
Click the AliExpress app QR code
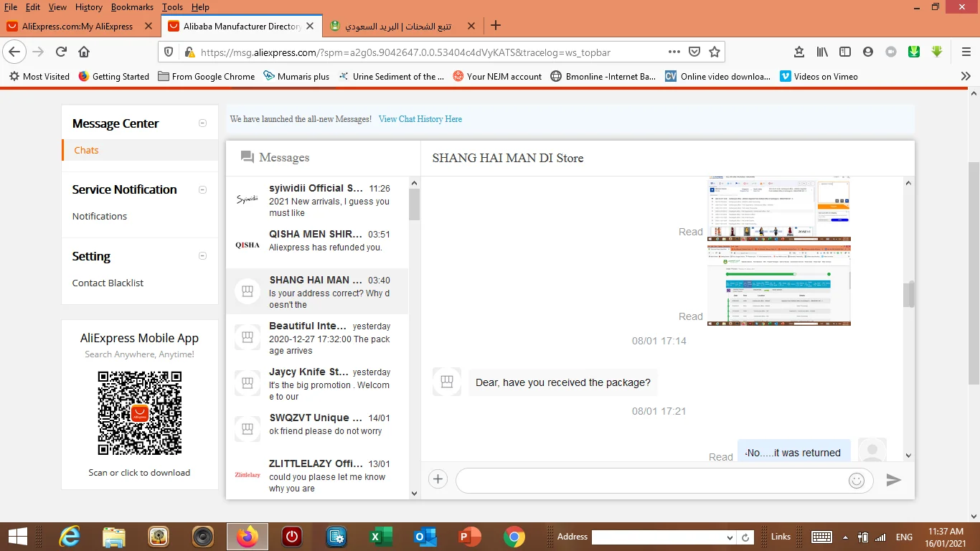(x=140, y=413)
